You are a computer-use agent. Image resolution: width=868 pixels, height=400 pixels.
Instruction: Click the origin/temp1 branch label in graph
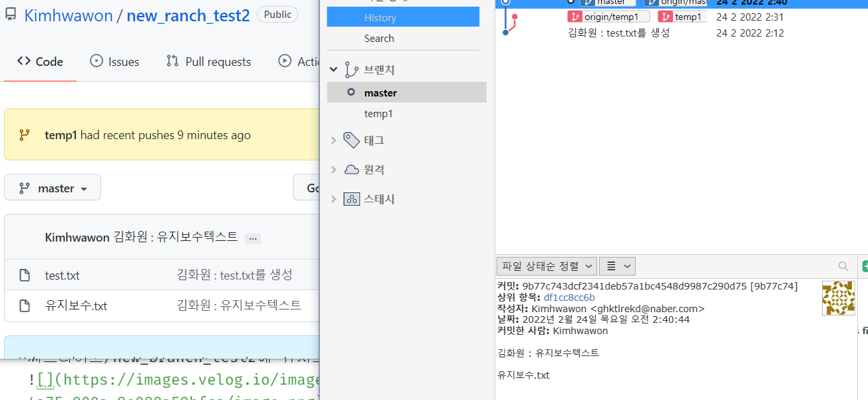click(608, 17)
